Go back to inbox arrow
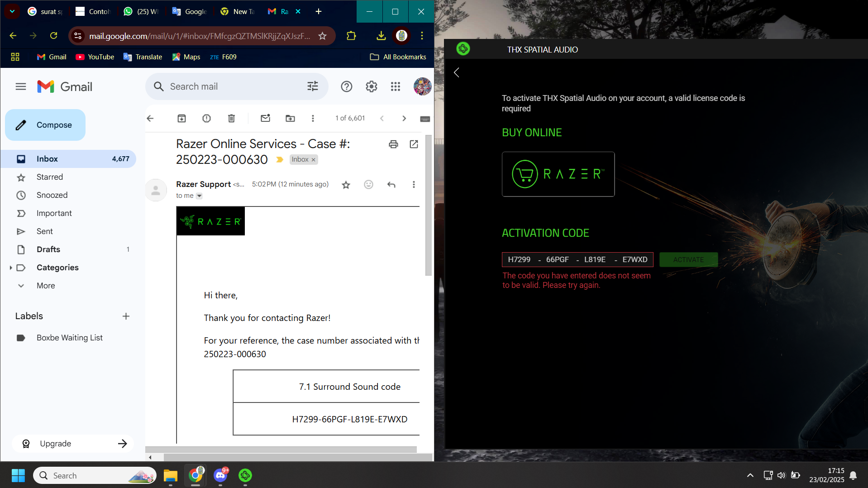The height and width of the screenshot is (488, 868). tap(150, 118)
